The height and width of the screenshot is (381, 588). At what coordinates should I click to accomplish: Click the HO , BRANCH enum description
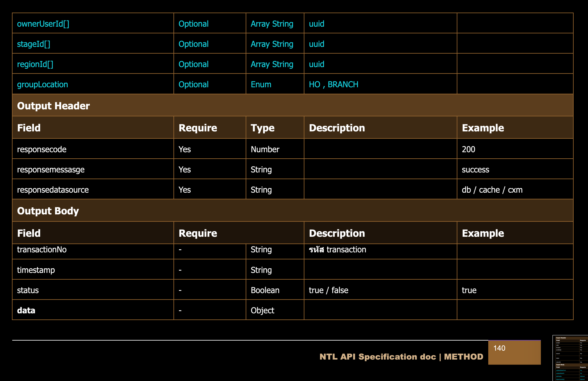pos(333,85)
